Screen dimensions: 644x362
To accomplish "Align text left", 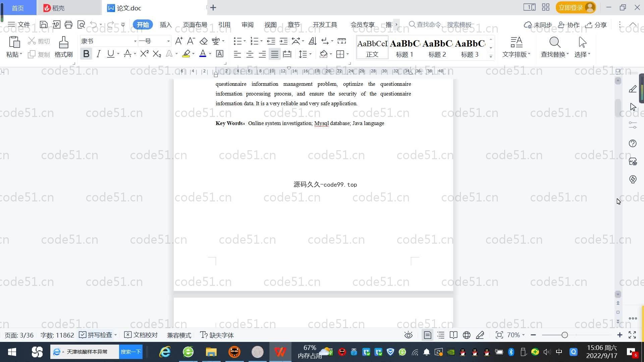I will click(x=237, y=54).
